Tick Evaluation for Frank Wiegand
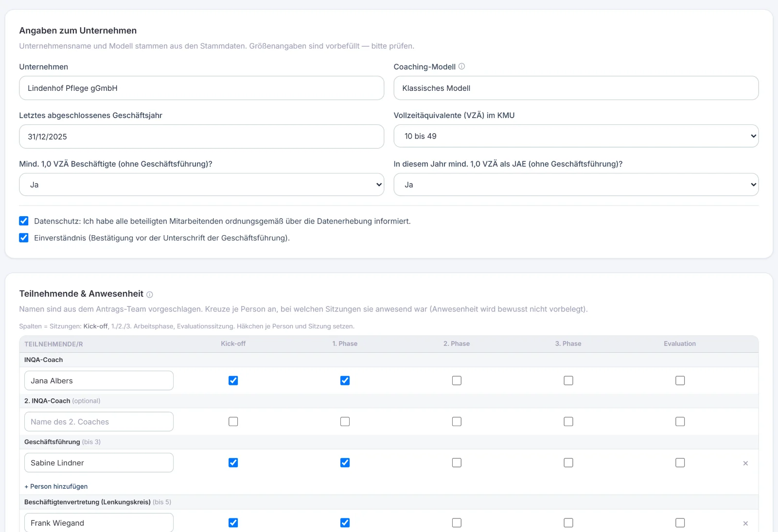This screenshot has width=778, height=532. [680, 523]
